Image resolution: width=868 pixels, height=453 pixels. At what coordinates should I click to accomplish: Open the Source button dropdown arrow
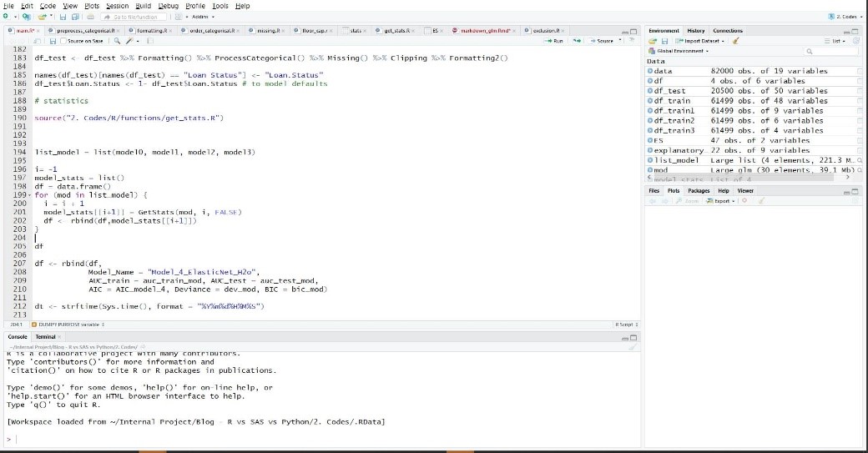coord(619,40)
